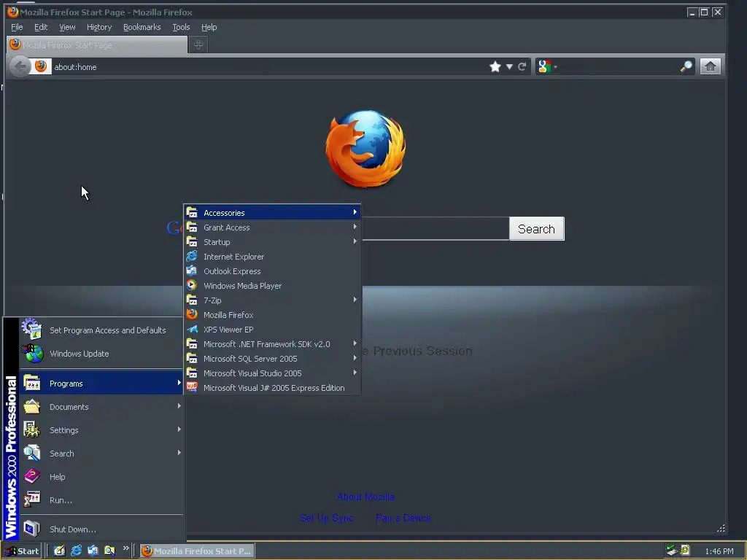Launch Outlook Express from quick launch bar
This screenshot has height=560, width=747.
pos(93,551)
